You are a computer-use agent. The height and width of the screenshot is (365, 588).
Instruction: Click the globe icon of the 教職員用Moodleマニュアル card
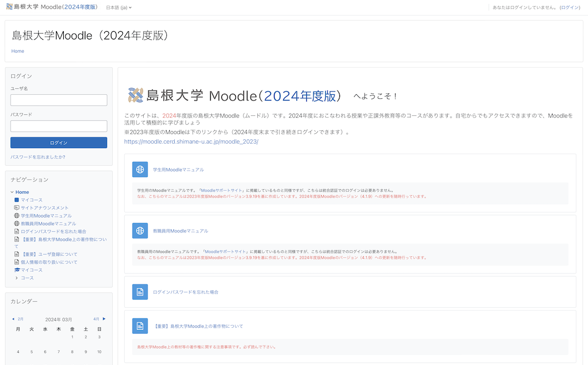[140, 231]
